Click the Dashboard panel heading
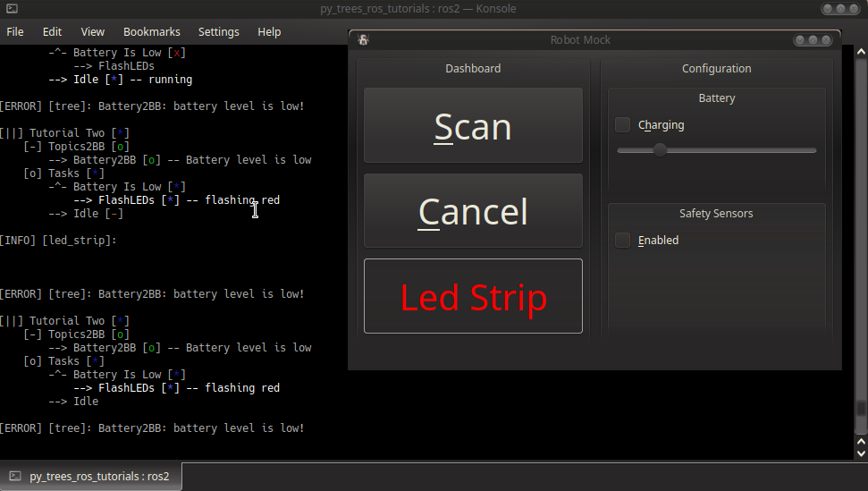 point(473,69)
